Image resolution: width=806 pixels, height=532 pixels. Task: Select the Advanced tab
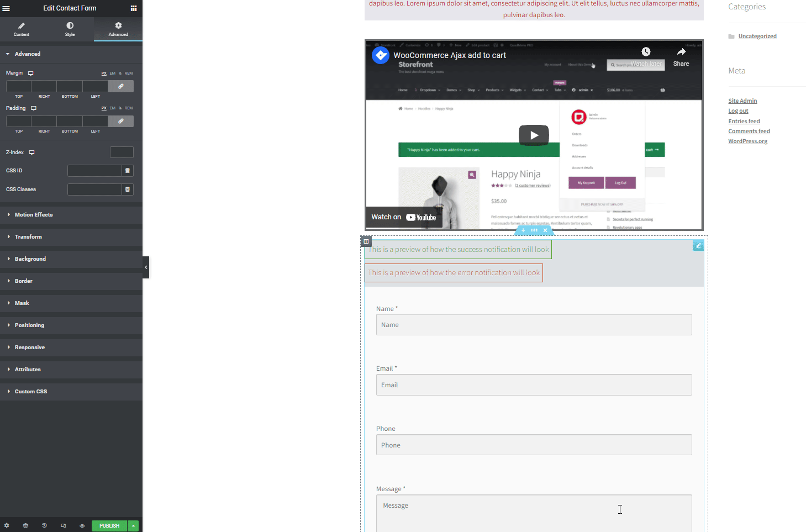[x=118, y=29]
